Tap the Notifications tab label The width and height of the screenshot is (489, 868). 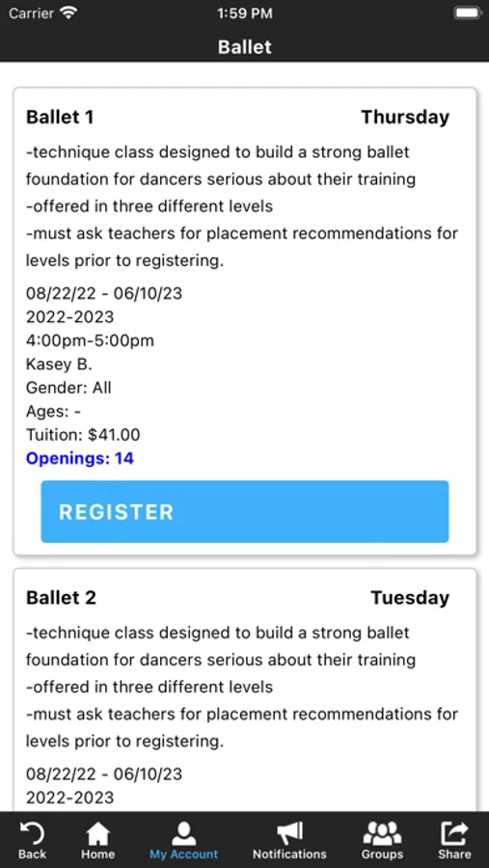[289, 854]
